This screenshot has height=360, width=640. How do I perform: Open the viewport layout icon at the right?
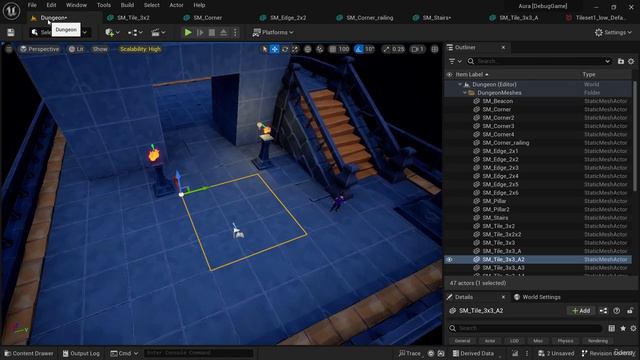click(435, 49)
